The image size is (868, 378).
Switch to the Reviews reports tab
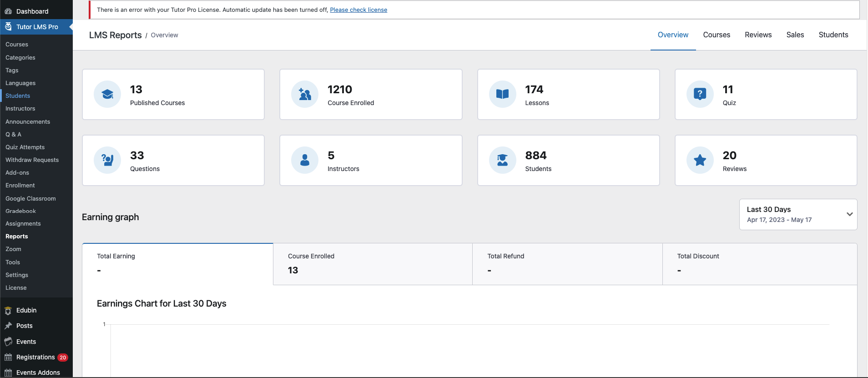[758, 35]
